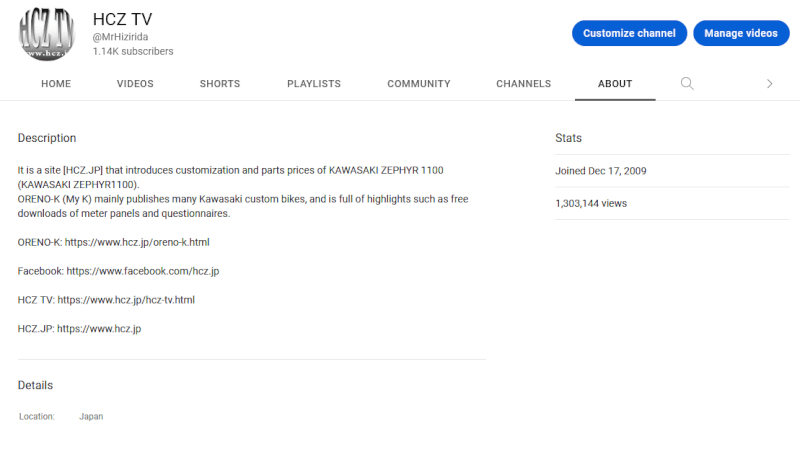Screen dimensions: 800x457
Task: Switch to the COMMUNITY tab
Action: [x=419, y=84]
